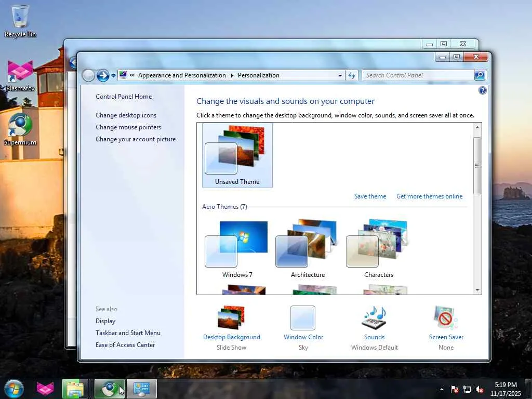Open the recent pages dropdown arrow
The height and width of the screenshot is (399, 532).
point(113,76)
